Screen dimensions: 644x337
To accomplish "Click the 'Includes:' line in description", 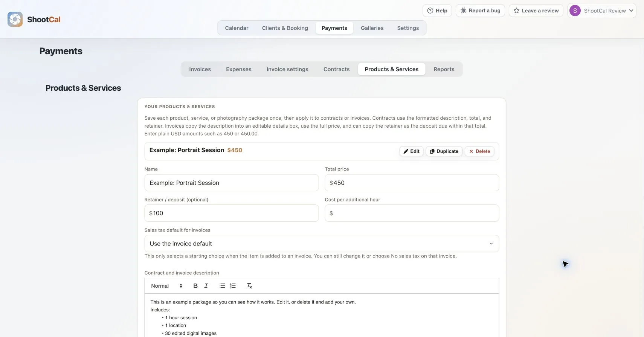I will 160,310.
